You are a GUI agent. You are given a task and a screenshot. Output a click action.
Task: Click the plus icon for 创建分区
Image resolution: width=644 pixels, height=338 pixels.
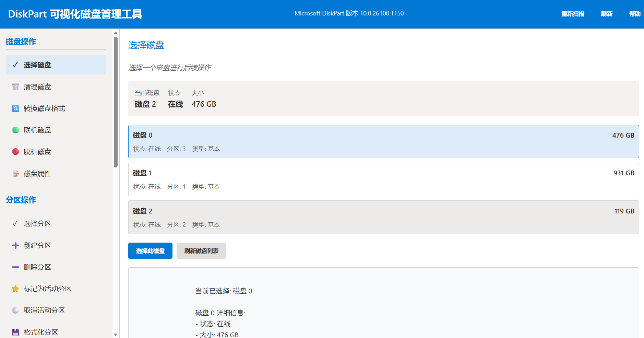15,245
